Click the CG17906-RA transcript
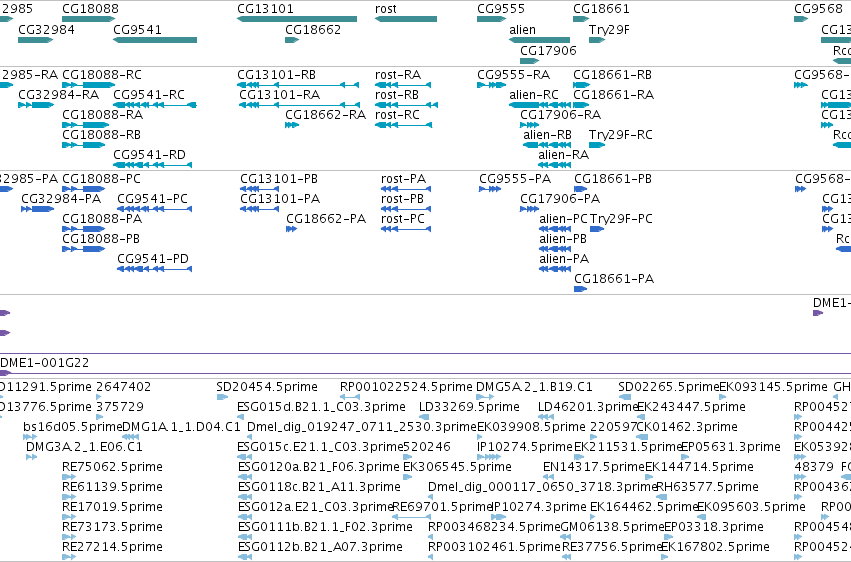851x562 pixels. point(530,125)
